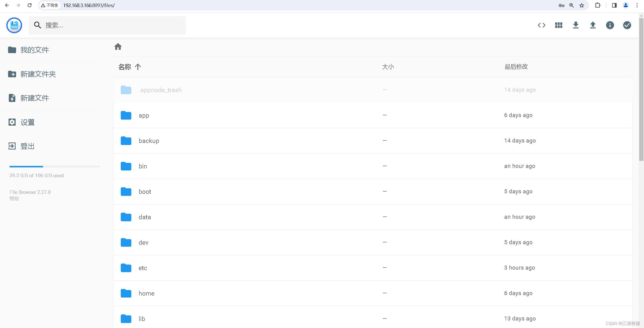Image resolution: width=644 pixels, height=328 pixels.
Task: Open the browser profile avatar
Action: (x=626, y=5)
